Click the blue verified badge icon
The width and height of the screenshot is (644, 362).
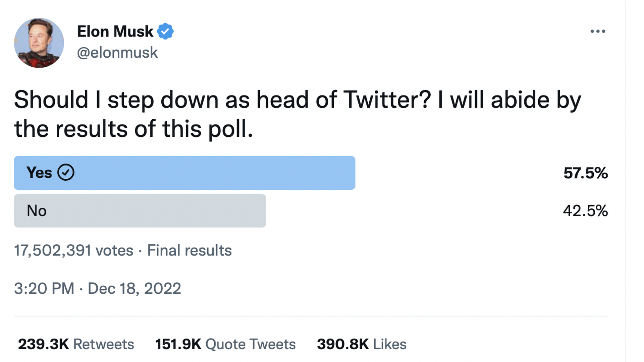[165, 32]
